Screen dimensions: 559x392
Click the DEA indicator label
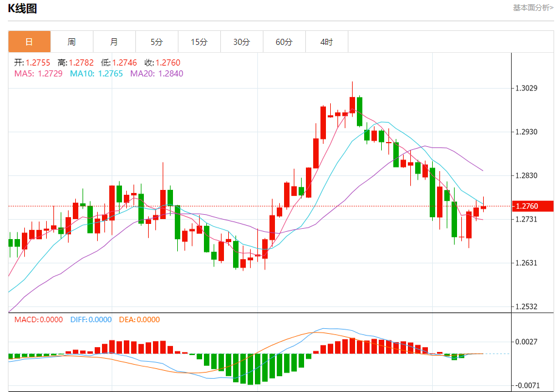click(140, 320)
